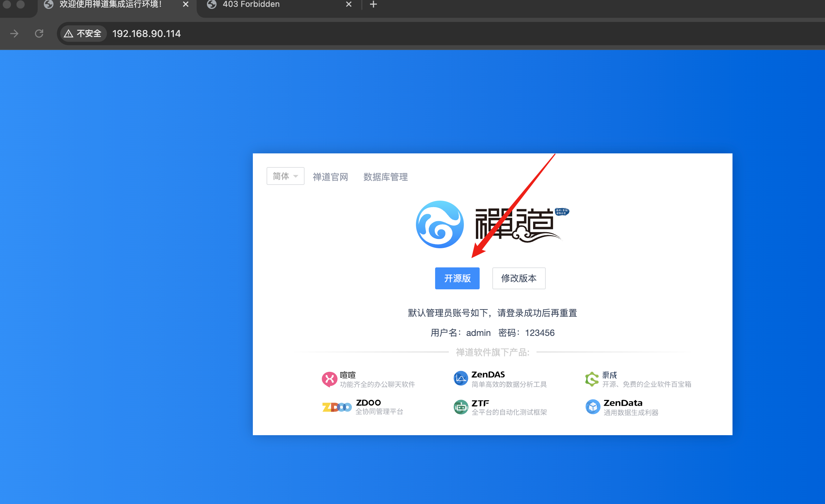
Task: Open the ZDOO product title
Action: pyautogui.click(x=368, y=403)
